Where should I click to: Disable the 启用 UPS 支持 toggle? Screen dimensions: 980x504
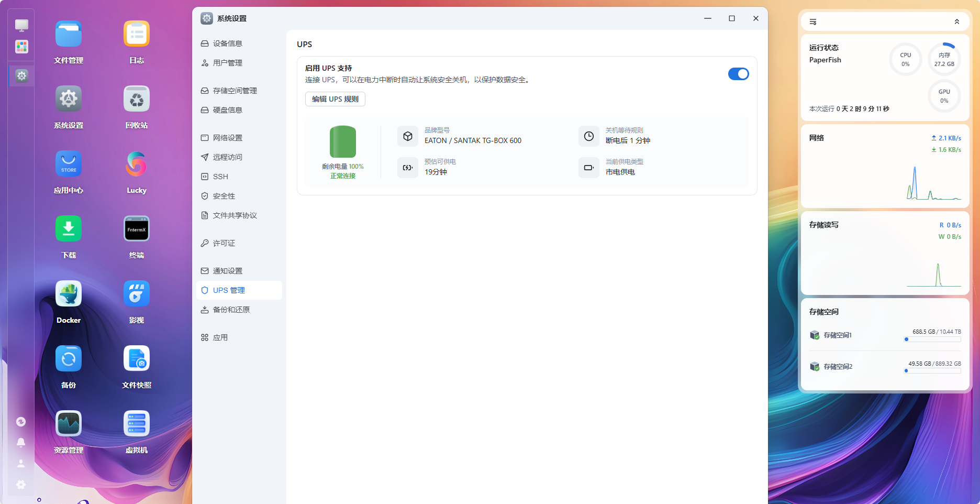coord(738,74)
